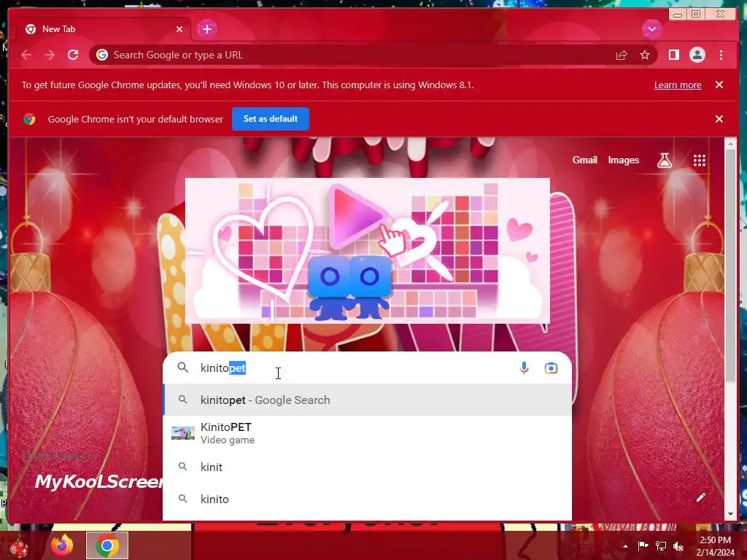Dismiss the default browser infobar
The height and width of the screenshot is (560, 747).
(x=719, y=119)
